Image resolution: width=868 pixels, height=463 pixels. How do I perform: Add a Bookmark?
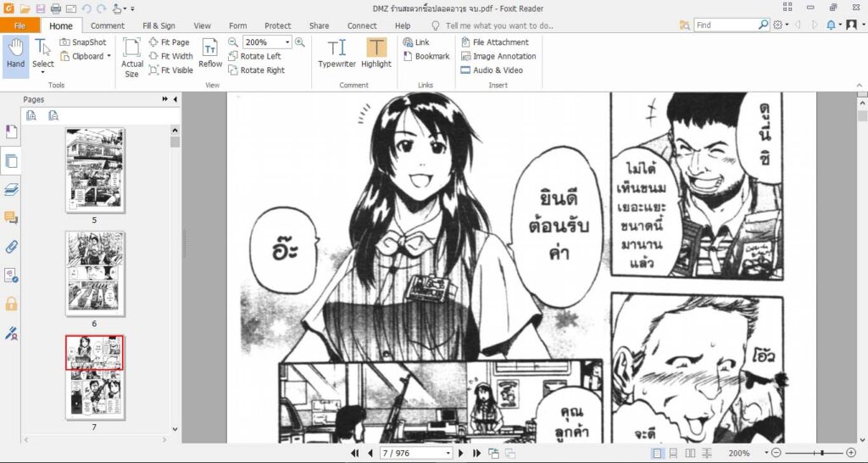(426, 56)
